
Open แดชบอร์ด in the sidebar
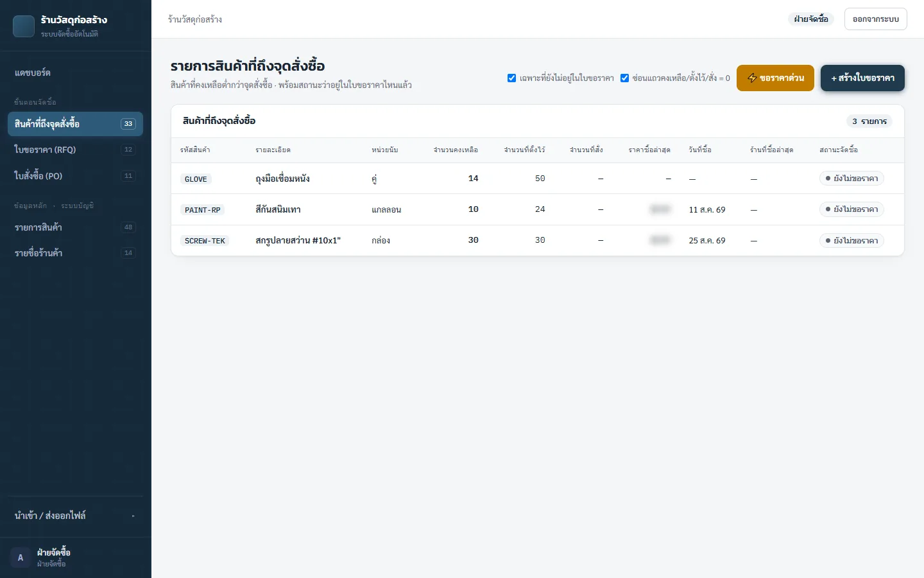click(x=75, y=73)
